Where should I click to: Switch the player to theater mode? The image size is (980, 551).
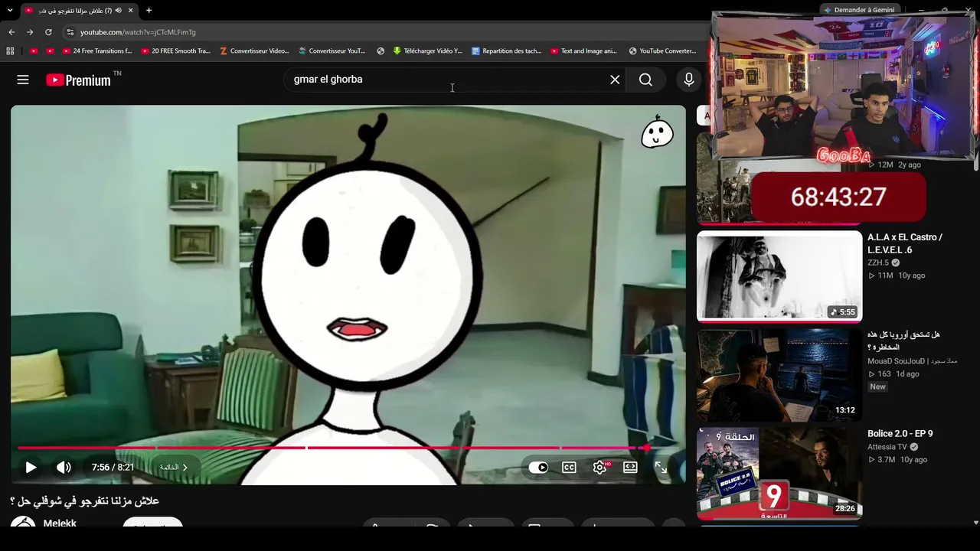pyautogui.click(x=630, y=468)
